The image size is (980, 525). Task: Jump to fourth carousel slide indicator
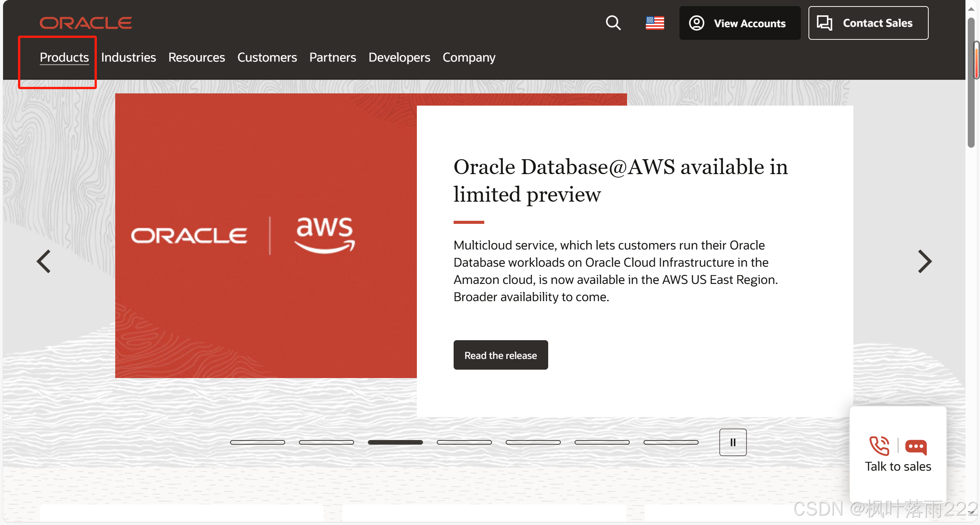pos(464,442)
